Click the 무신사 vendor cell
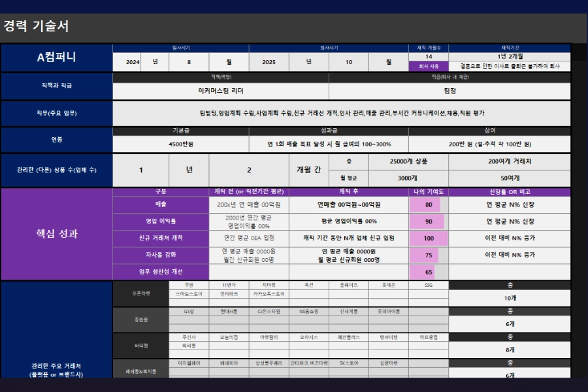 (x=189, y=337)
